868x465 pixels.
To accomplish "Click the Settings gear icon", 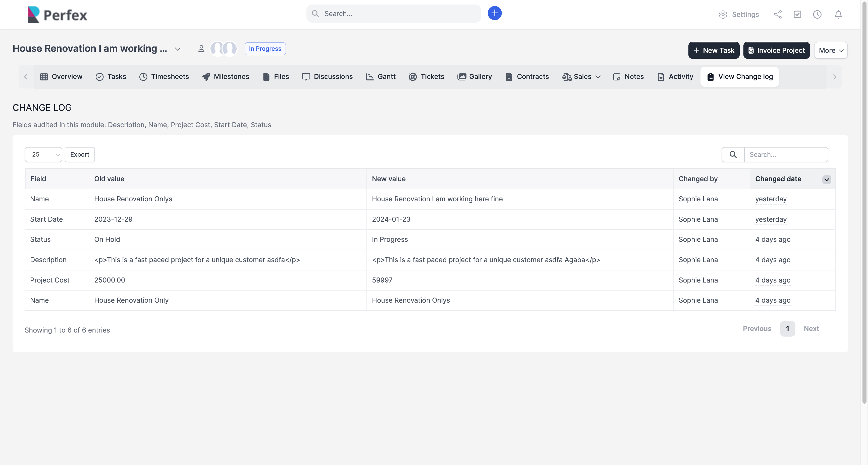I will 723,15.
